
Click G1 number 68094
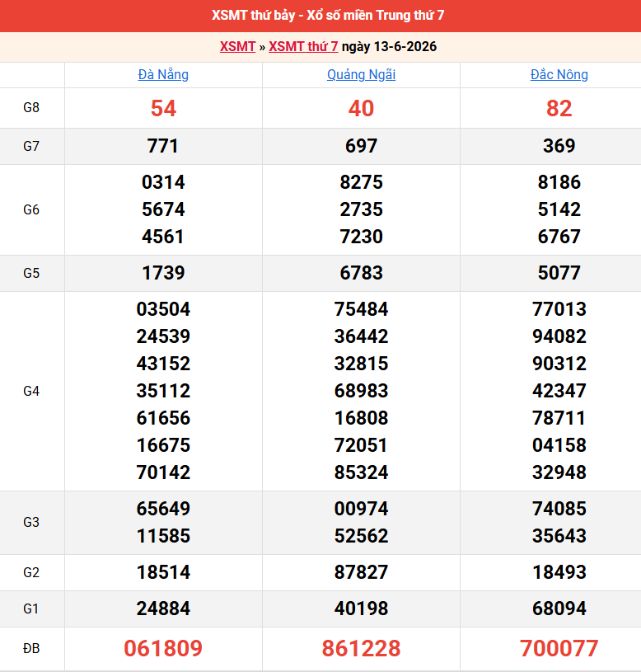coord(559,609)
